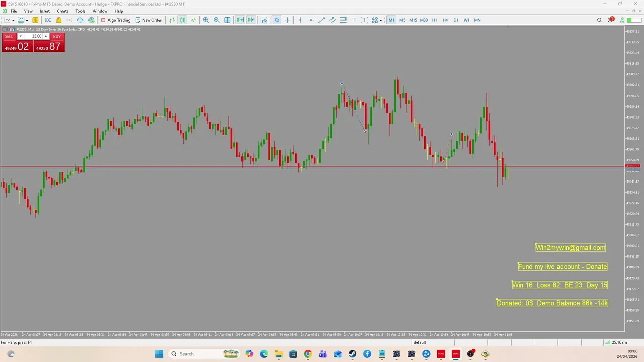Open Steam from the taskbar
The image size is (644, 362).
[x=352, y=354]
